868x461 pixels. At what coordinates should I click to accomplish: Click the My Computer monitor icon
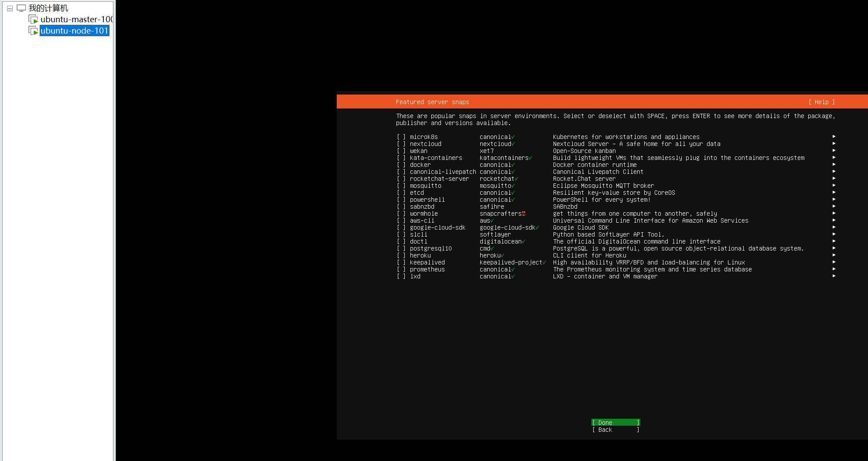point(21,8)
